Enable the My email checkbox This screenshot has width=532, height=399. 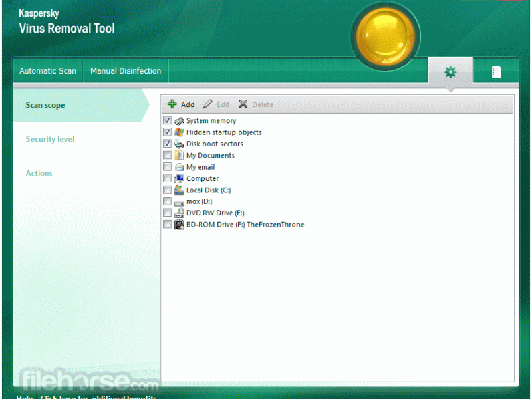click(x=167, y=167)
